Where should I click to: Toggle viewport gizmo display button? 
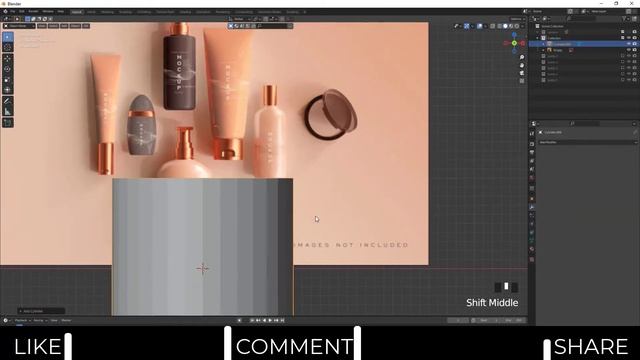coord(467,26)
